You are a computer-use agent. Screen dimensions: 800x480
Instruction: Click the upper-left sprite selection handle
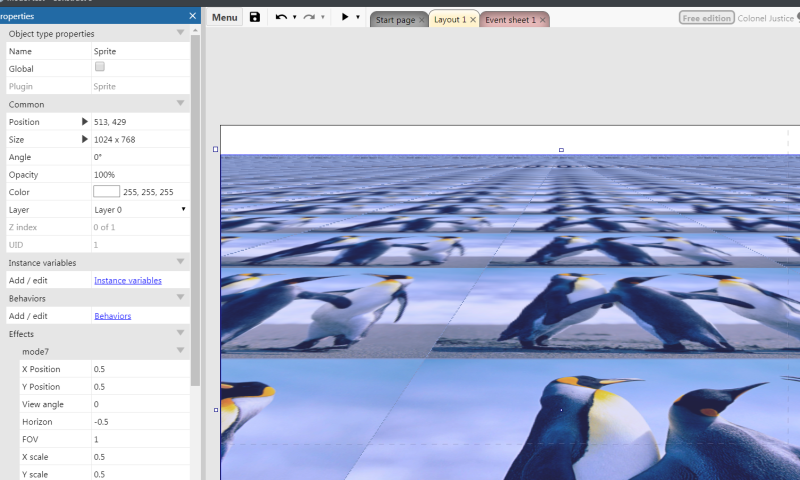215,149
